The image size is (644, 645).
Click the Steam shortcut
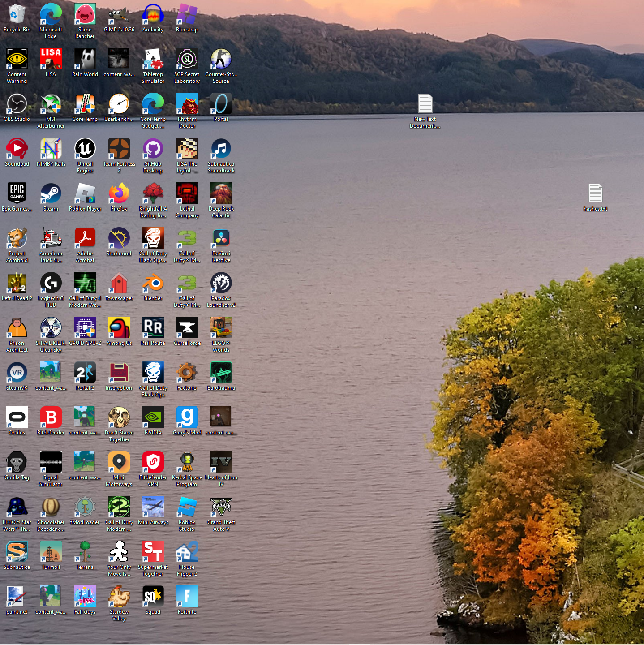[51, 193]
